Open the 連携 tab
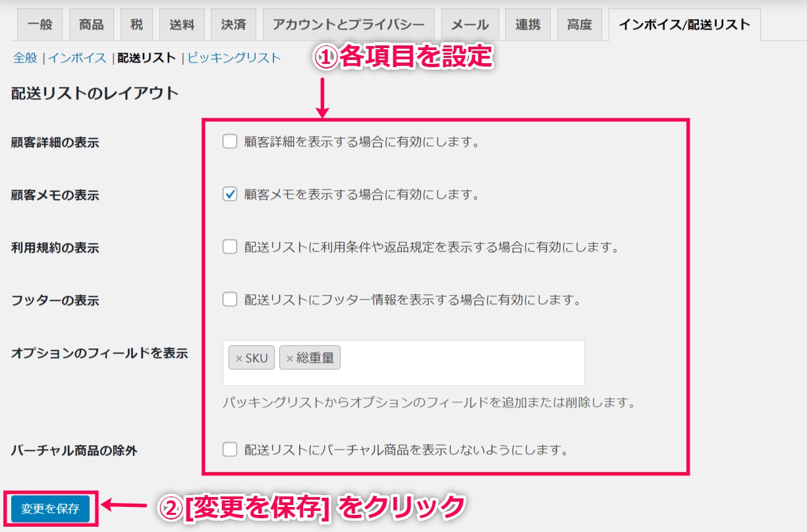 point(528,25)
